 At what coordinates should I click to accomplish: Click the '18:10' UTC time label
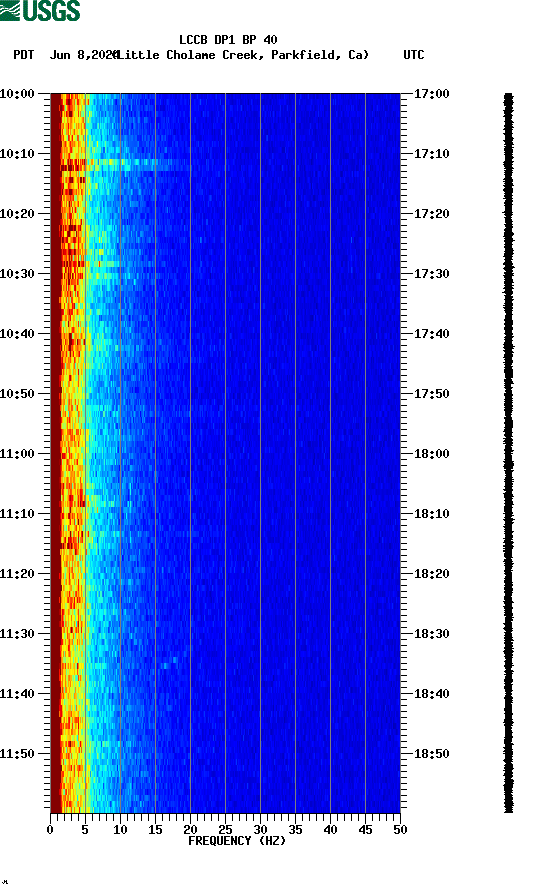(x=431, y=513)
